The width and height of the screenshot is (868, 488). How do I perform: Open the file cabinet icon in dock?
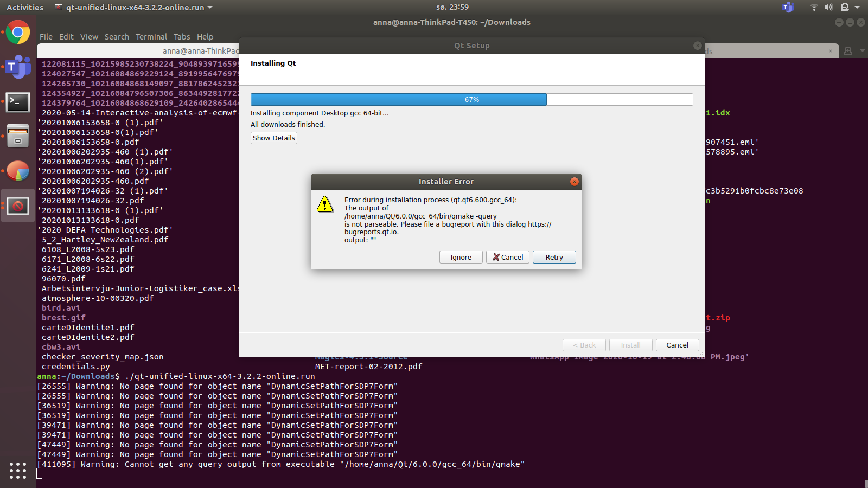coord(18,136)
